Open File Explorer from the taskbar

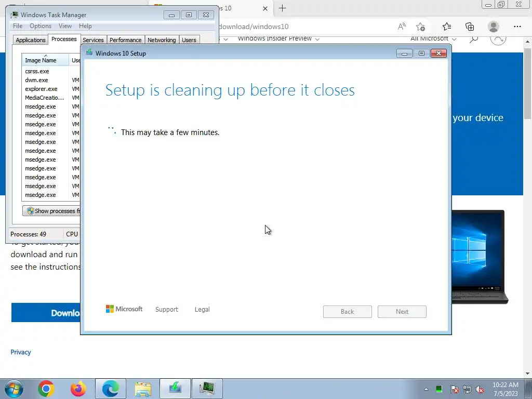(143, 389)
